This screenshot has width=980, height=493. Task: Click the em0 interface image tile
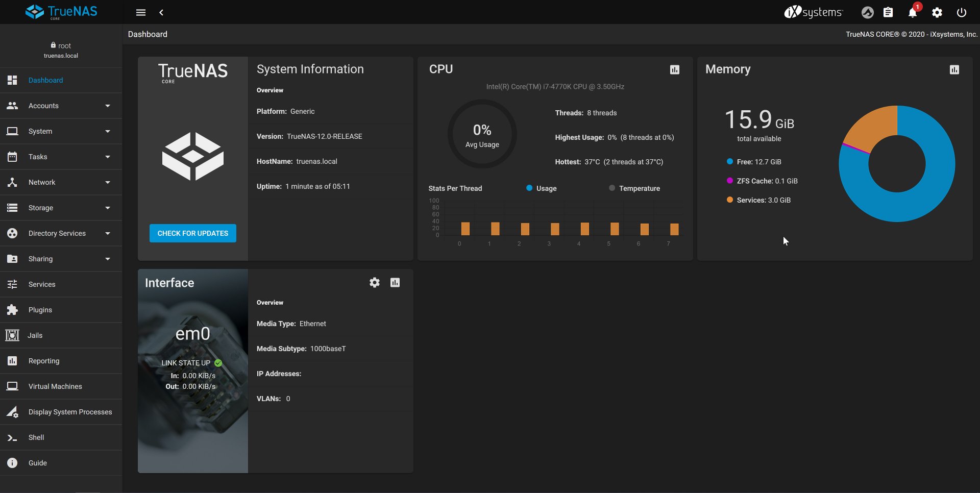click(x=193, y=371)
